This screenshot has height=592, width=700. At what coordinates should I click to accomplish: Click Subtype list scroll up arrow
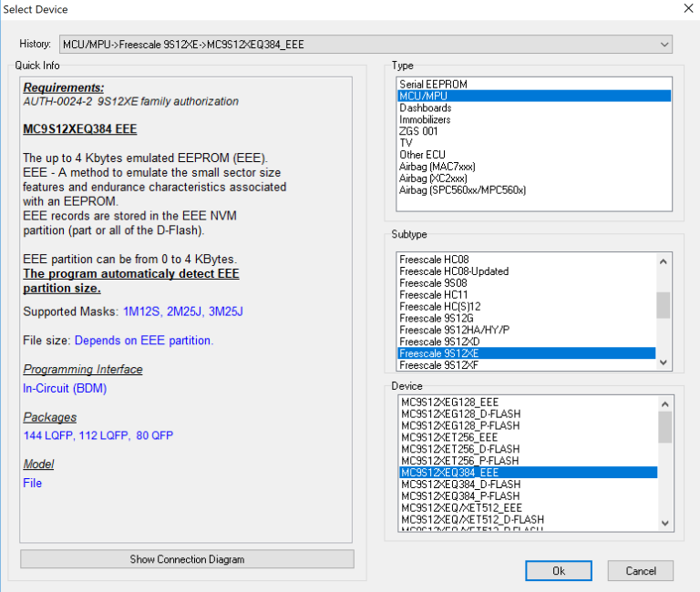point(664,261)
